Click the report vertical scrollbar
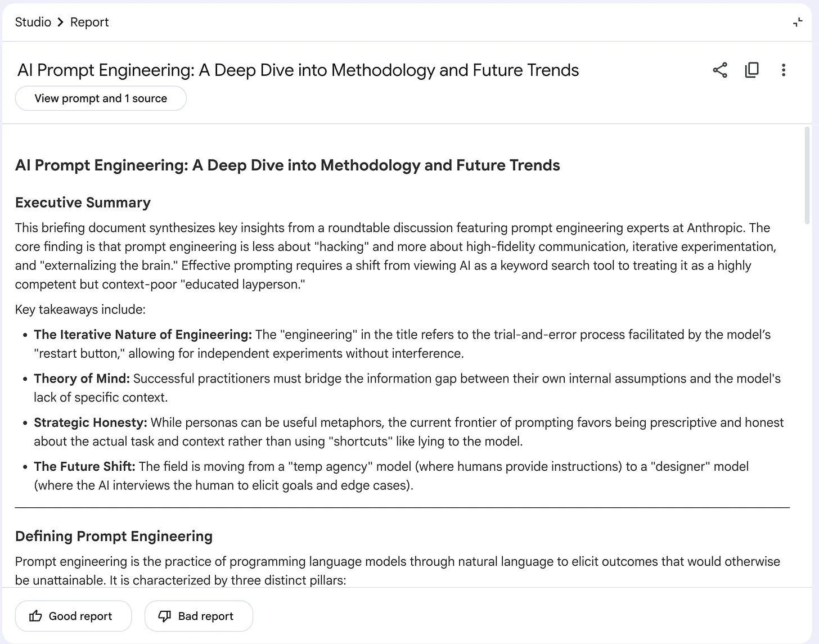The height and width of the screenshot is (644, 819). coord(807,175)
